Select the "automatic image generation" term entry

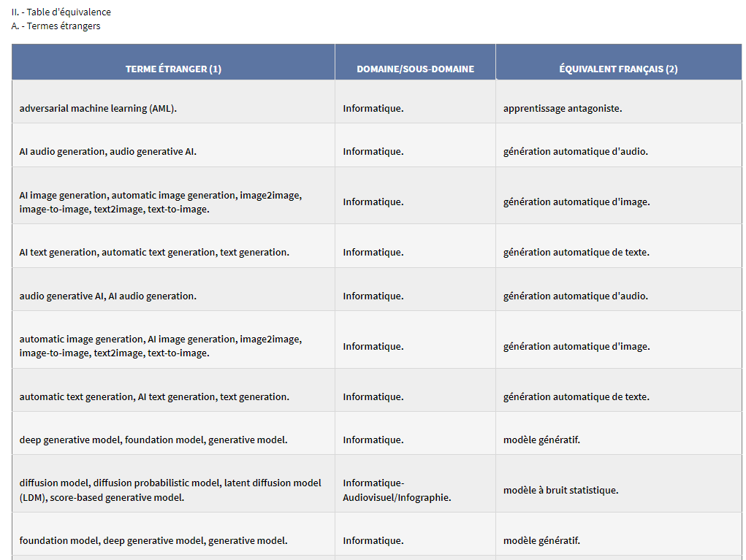pos(161,346)
